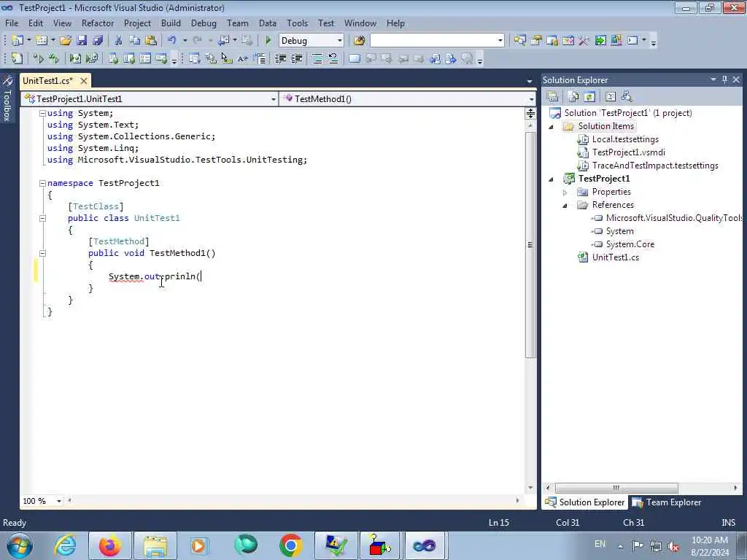Select the System.Core reference

click(630, 244)
